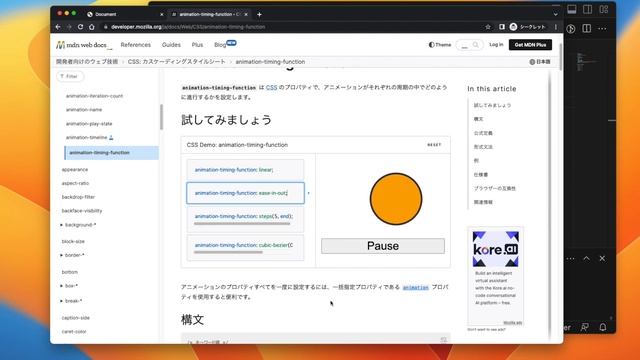Open animation-iteration-count sidebar link

(94, 96)
